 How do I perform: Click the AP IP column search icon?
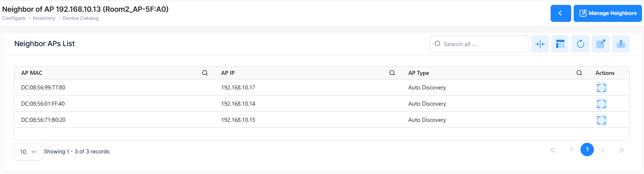point(392,73)
